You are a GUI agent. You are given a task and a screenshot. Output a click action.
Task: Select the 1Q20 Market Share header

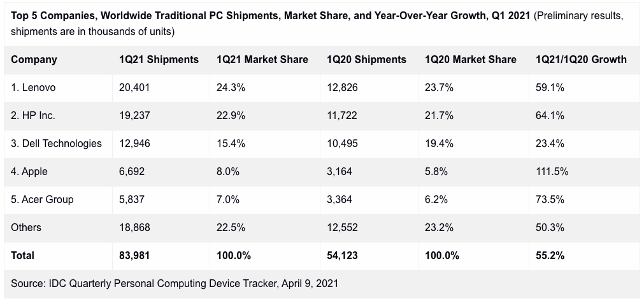470,60
